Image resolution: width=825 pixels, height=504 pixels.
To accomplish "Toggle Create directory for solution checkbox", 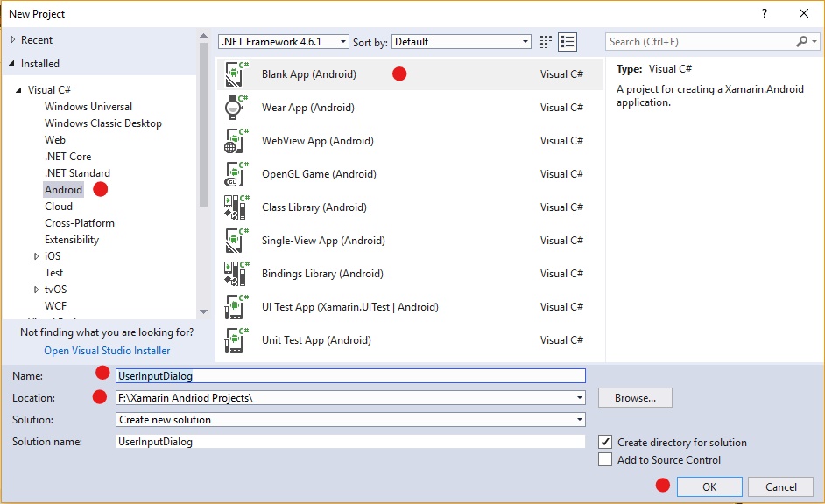I will [605, 442].
